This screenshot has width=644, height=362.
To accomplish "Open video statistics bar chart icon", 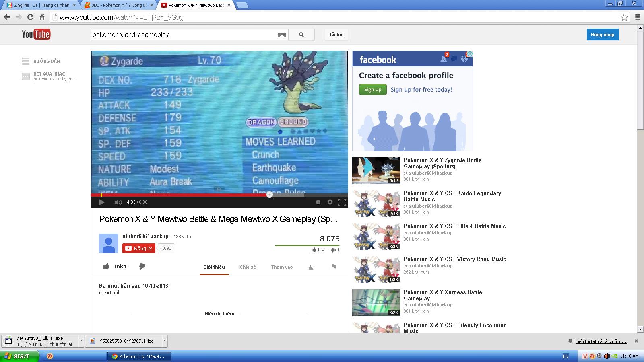I will coord(312,267).
